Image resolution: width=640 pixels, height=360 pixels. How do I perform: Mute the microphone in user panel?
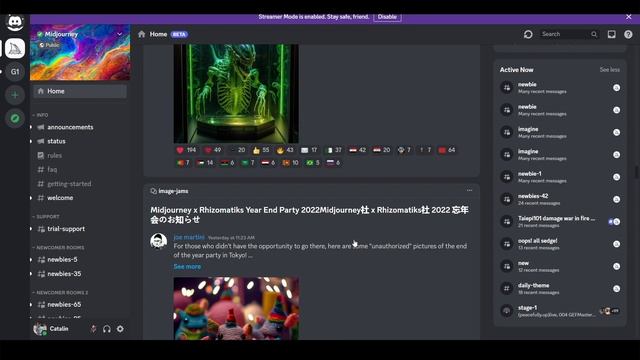point(93,329)
